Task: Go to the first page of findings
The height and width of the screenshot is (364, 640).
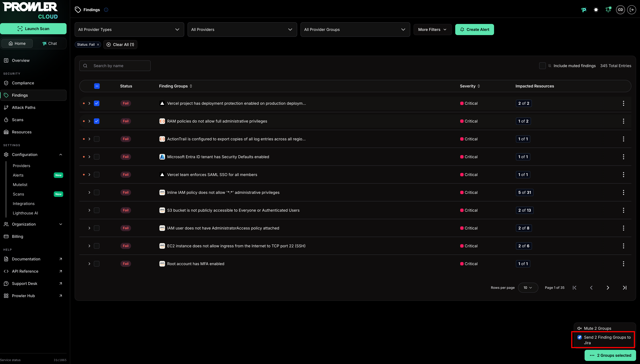Action: click(575, 288)
